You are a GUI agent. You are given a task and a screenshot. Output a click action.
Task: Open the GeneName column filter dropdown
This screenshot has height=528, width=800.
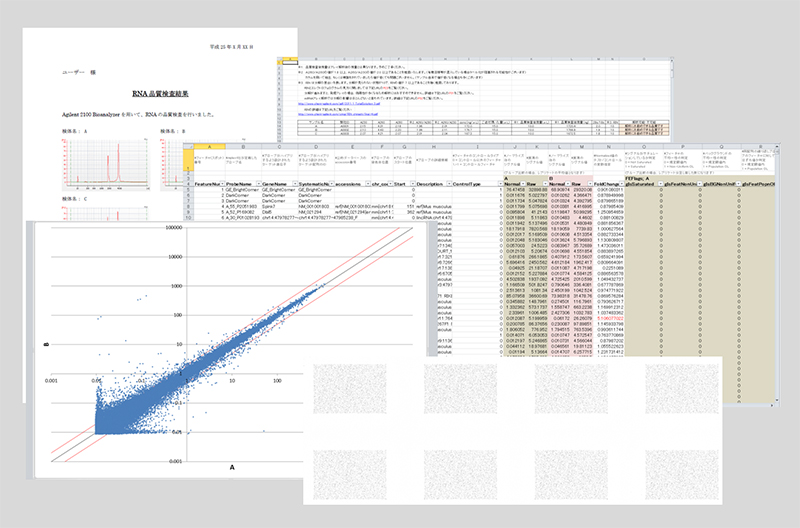(x=295, y=184)
